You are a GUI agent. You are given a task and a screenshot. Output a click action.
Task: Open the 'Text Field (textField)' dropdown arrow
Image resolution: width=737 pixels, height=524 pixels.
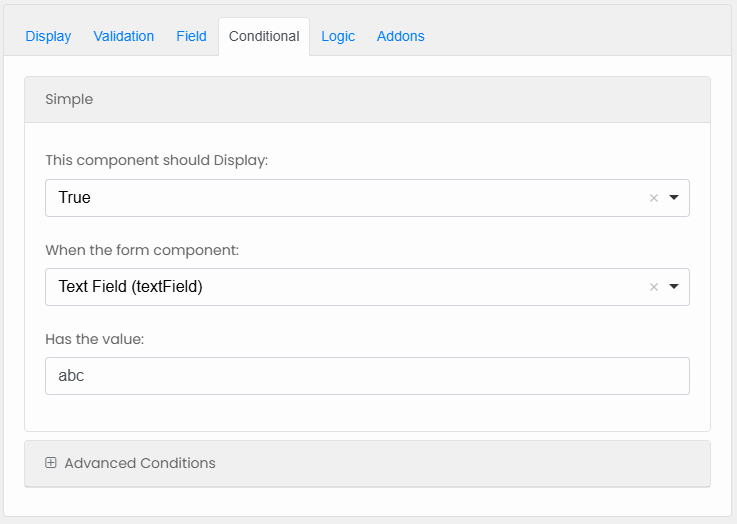(674, 287)
